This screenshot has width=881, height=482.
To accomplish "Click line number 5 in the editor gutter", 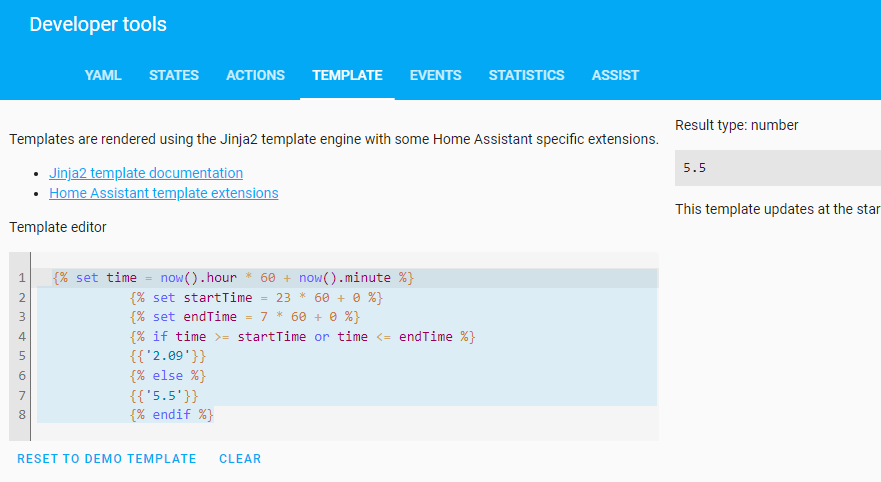I will coord(21,356).
